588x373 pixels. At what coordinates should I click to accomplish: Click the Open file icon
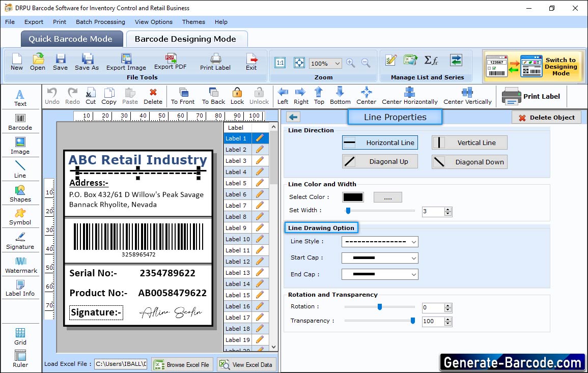(38, 62)
